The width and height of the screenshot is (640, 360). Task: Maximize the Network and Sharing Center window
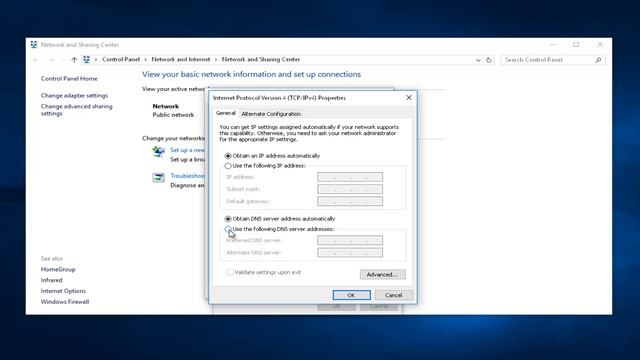(576, 44)
